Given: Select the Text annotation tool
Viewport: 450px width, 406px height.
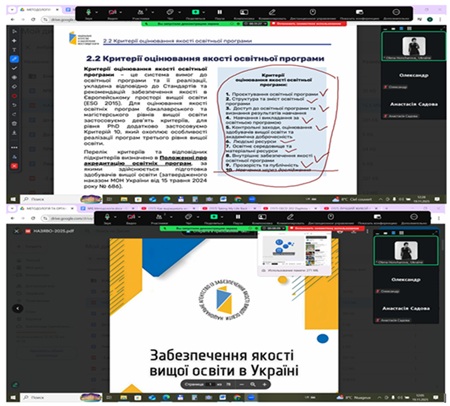Looking at the screenshot, I should click(14, 50).
